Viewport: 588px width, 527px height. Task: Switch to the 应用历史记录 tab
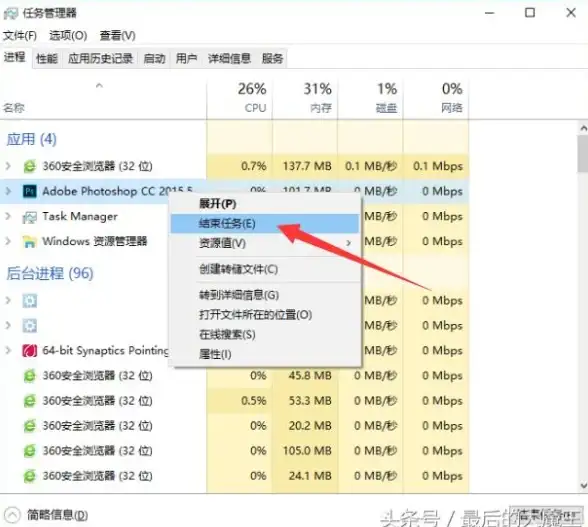click(100, 59)
